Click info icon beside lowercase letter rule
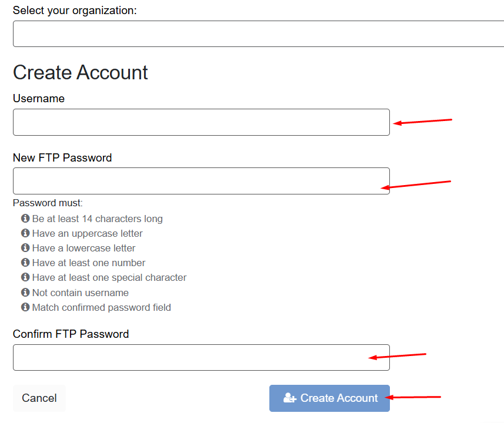The image size is (504, 423). pos(25,248)
